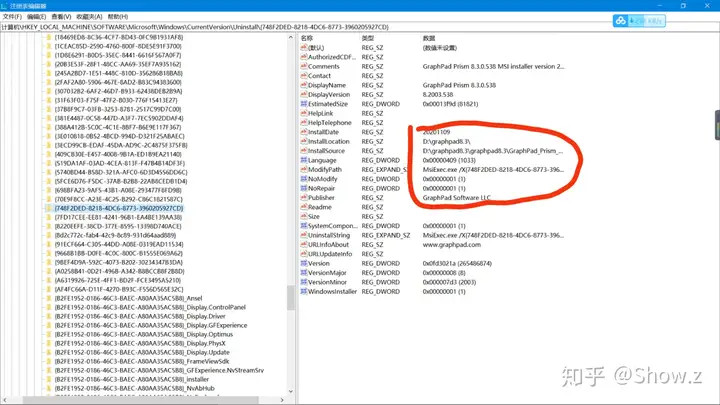720x405 pixels.
Task: Click the VersionMinor value name
Action: coord(327,282)
